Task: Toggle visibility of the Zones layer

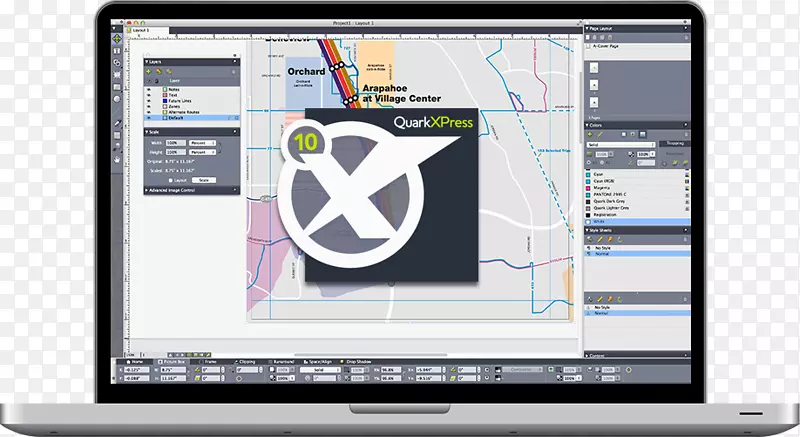Action: [149, 106]
